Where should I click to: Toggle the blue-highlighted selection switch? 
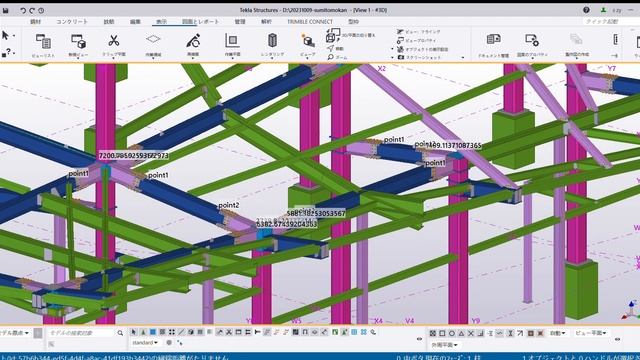pyautogui.click(x=153, y=332)
